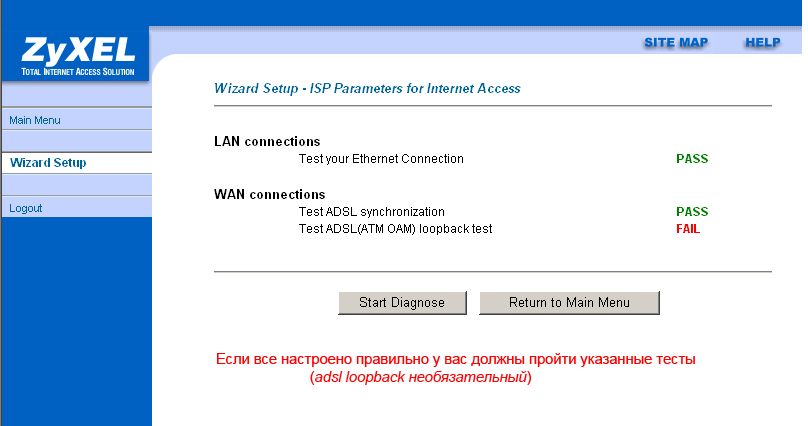Open the HELP page
This screenshot has height=426, width=808.
coord(763,43)
